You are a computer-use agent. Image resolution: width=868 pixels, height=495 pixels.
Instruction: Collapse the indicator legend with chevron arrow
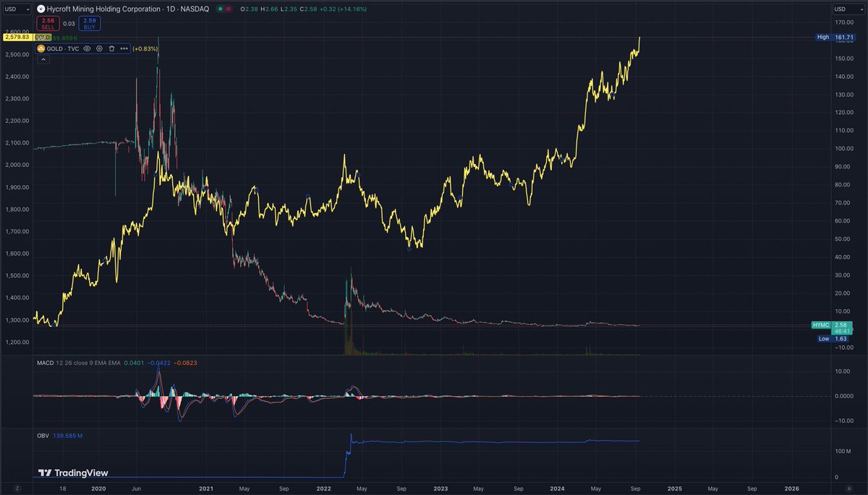pos(43,59)
